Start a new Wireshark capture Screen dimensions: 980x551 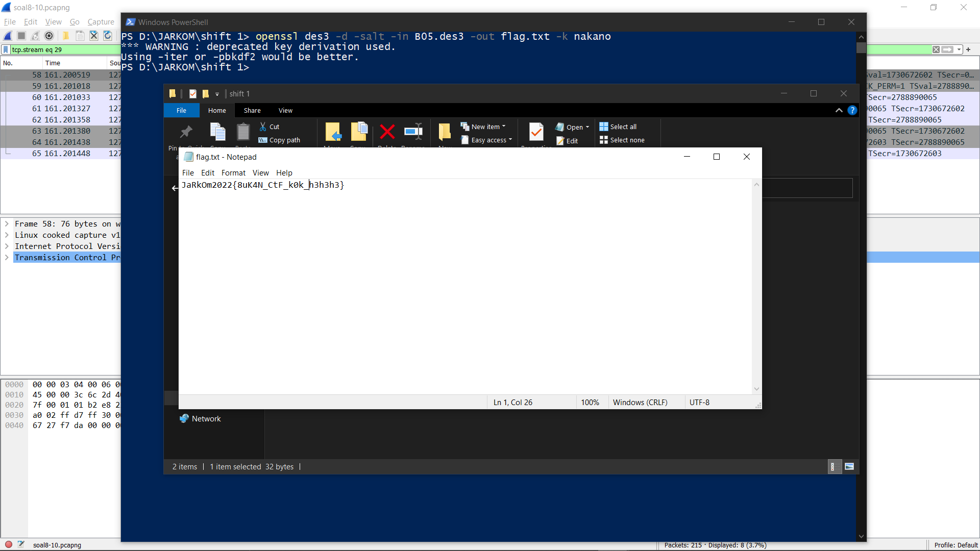coord(7,36)
